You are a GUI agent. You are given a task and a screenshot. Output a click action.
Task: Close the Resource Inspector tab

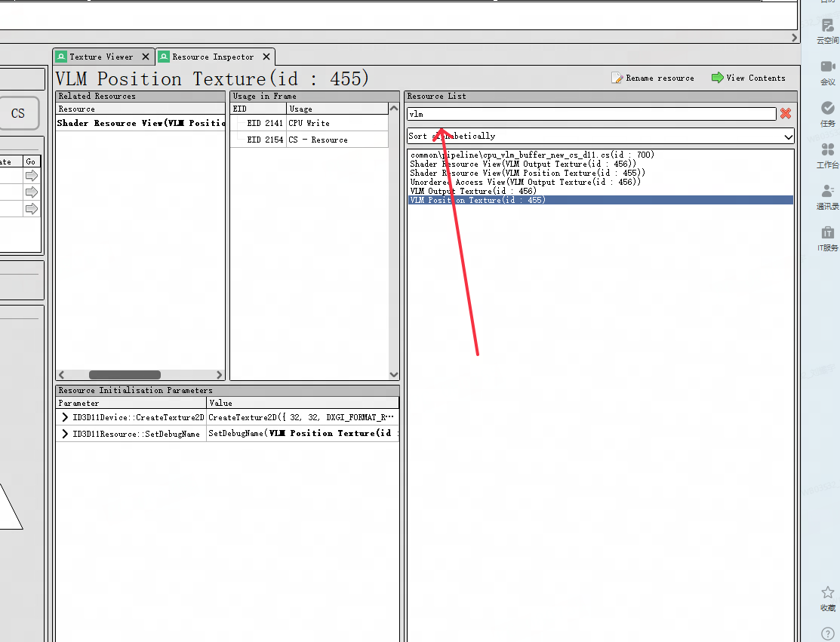(266, 57)
